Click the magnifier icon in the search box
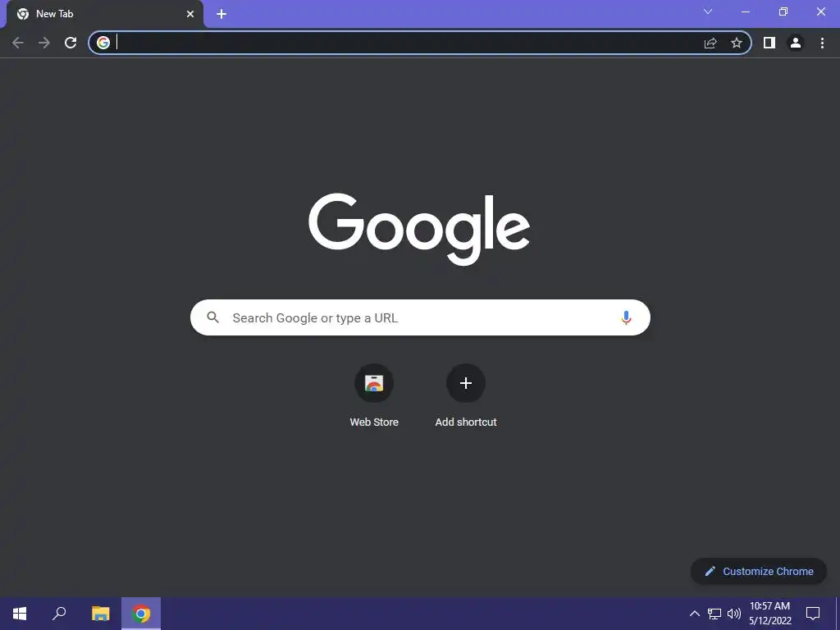 [x=212, y=317]
